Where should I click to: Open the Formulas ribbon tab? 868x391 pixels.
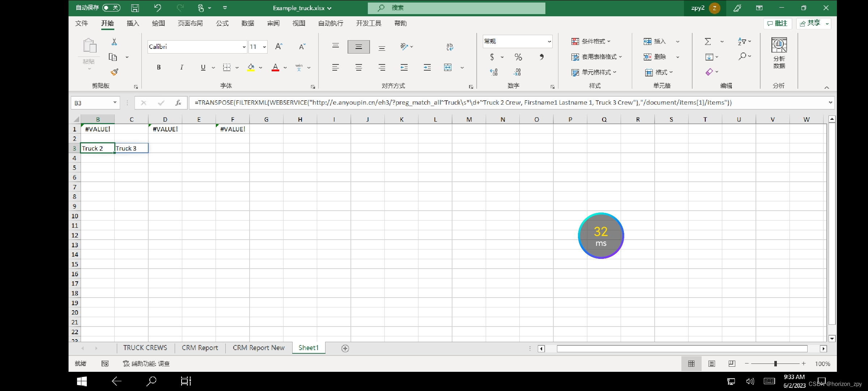pos(222,24)
